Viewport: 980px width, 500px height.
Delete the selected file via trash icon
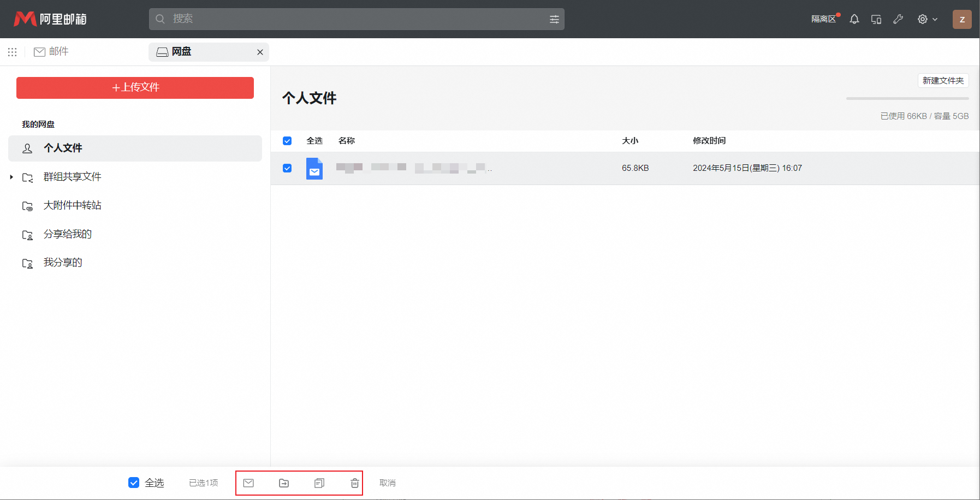click(x=354, y=483)
